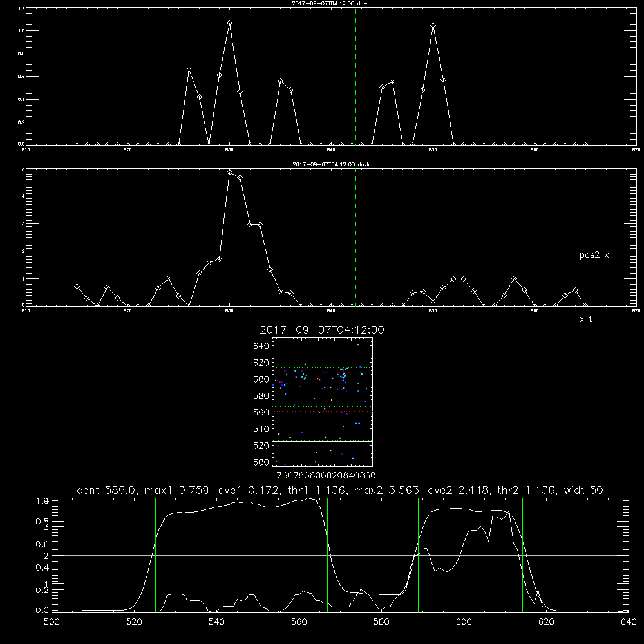This screenshot has height=644, width=644.
Task: Click the '500' x-axis label of the bottom plot
Action: (x=52, y=622)
